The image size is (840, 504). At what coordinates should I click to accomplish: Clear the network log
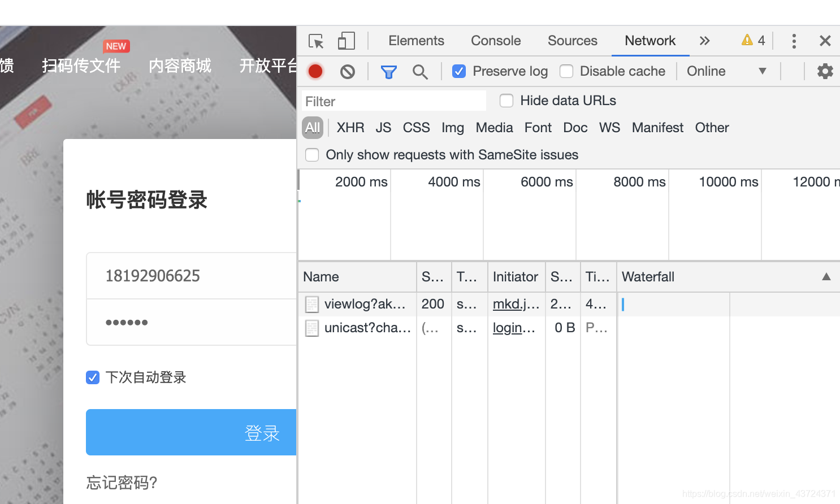tap(348, 71)
